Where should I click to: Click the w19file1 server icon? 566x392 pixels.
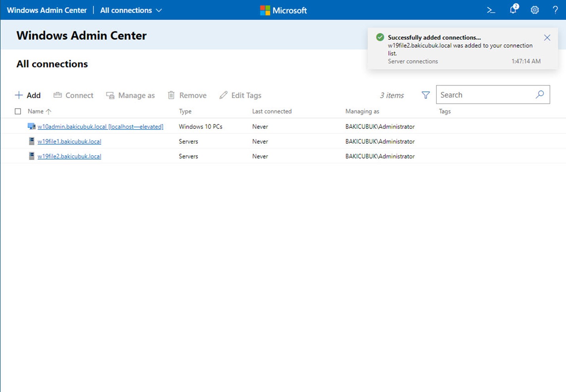tap(32, 141)
